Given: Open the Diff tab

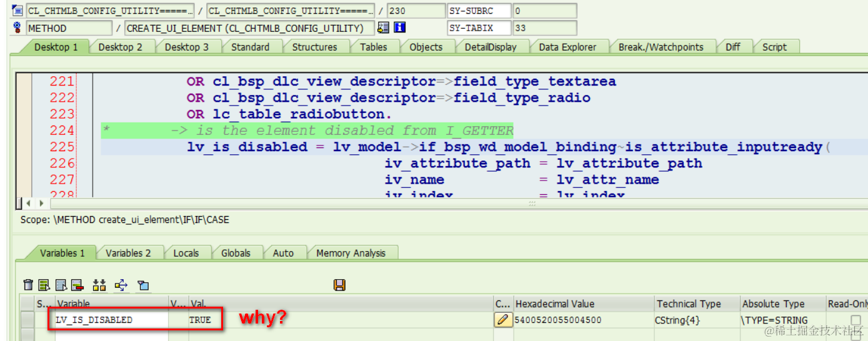Looking at the screenshot, I should tap(733, 47).
